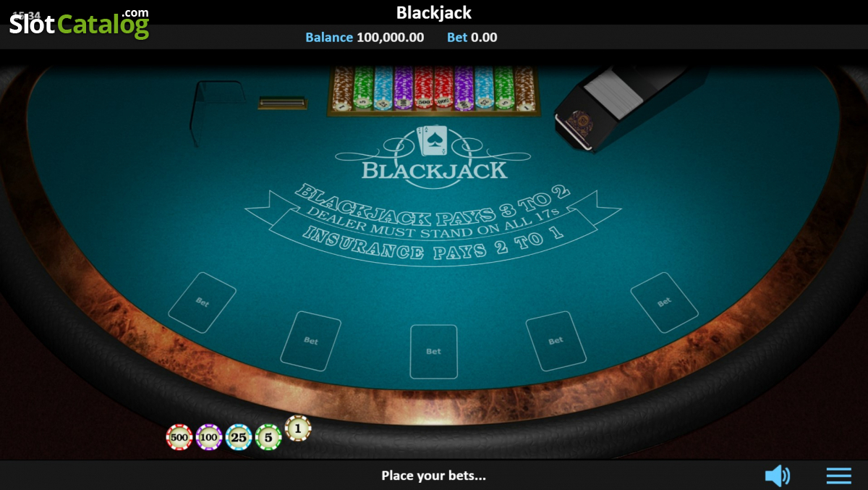Select the white 1 chip

(298, 428)
